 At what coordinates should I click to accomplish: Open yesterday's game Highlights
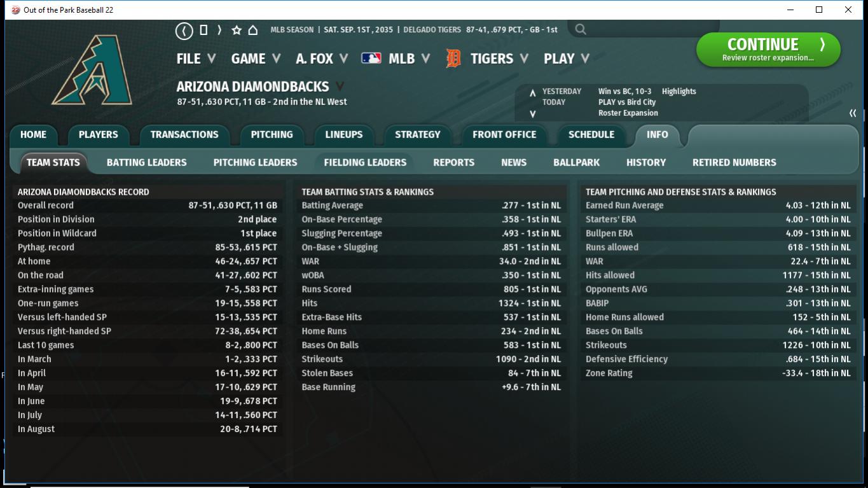click(679, 92)
